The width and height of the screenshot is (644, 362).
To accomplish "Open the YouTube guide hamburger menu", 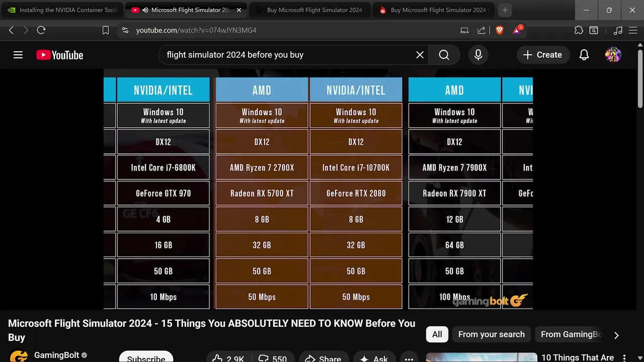I will 18,55.
